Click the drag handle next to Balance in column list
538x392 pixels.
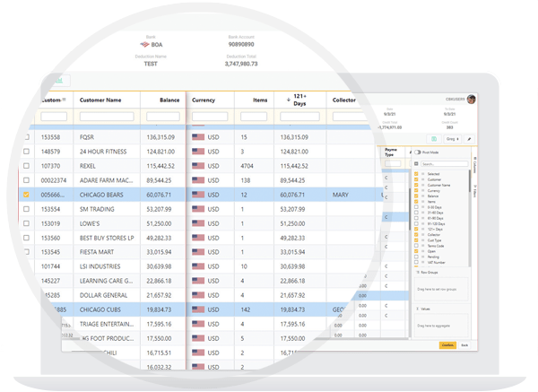(422, 196)
